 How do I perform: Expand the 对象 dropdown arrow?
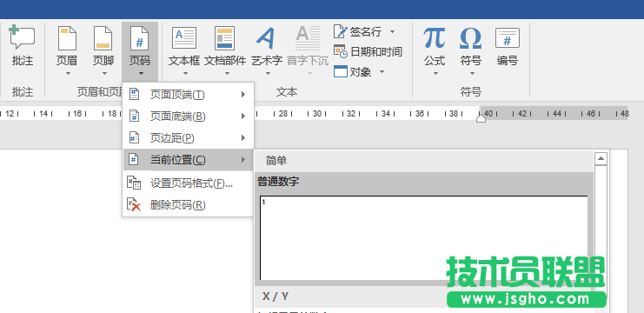tap(382, 72)
